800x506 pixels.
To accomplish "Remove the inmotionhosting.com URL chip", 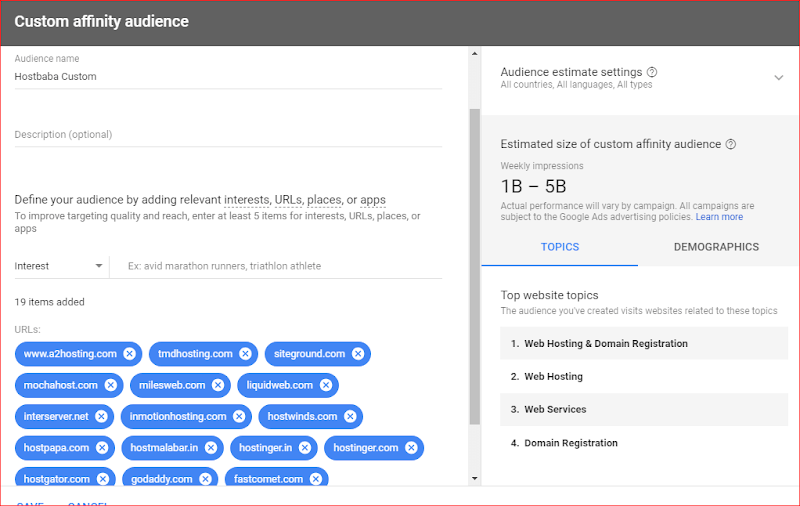I will tap(239, 417).
